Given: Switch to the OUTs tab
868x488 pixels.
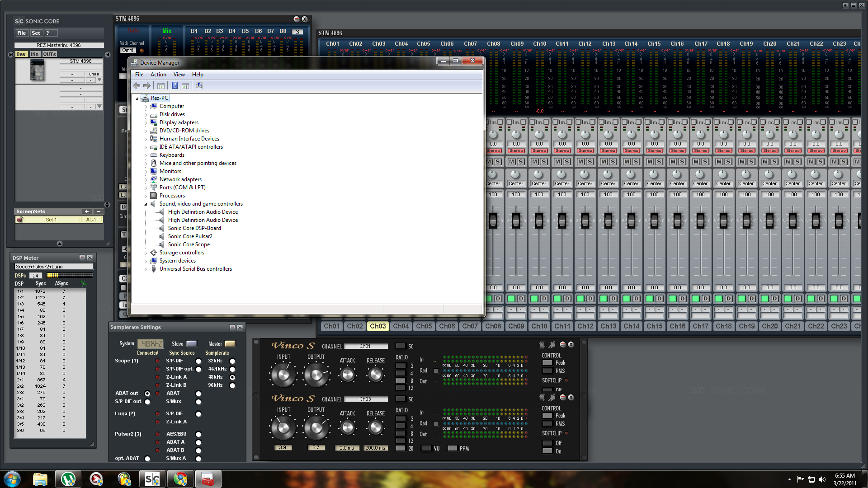Looking at the screenshot, I should tap(50, 54).
